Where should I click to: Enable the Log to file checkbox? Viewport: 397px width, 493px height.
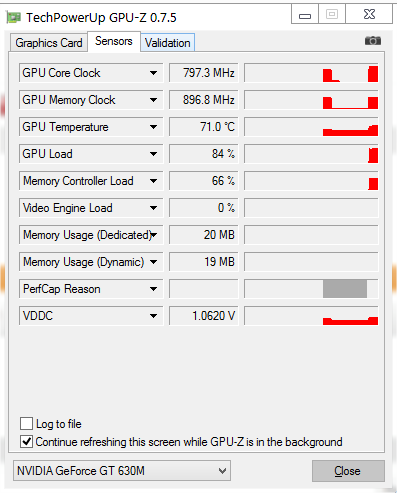click(x=26, y=424)
